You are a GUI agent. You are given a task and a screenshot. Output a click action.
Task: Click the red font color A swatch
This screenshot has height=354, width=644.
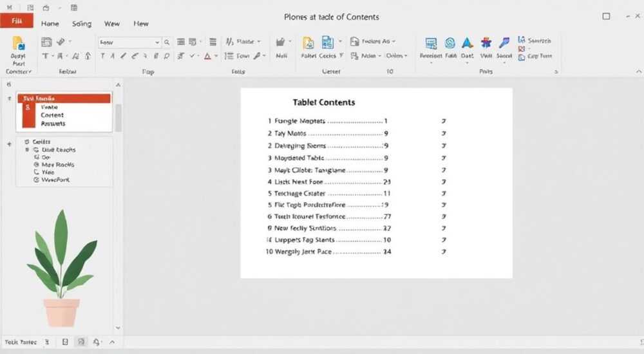[207, 56]
